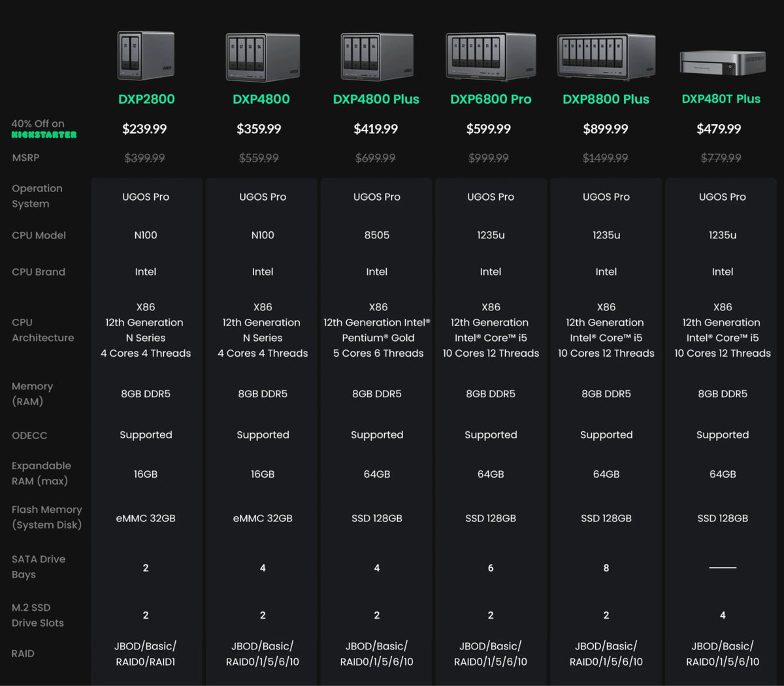
Task: Click the Expandable RAM (max) row label
Action: (41, 473)
